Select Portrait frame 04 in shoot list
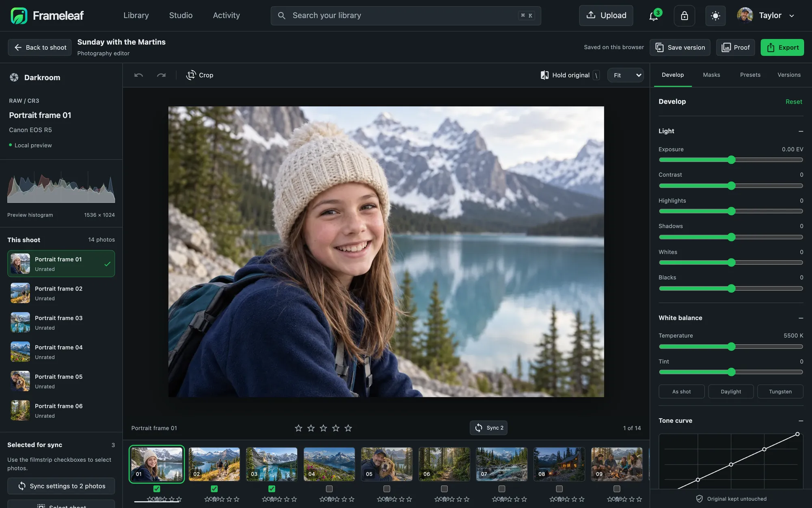 click(x=61, y=352)
